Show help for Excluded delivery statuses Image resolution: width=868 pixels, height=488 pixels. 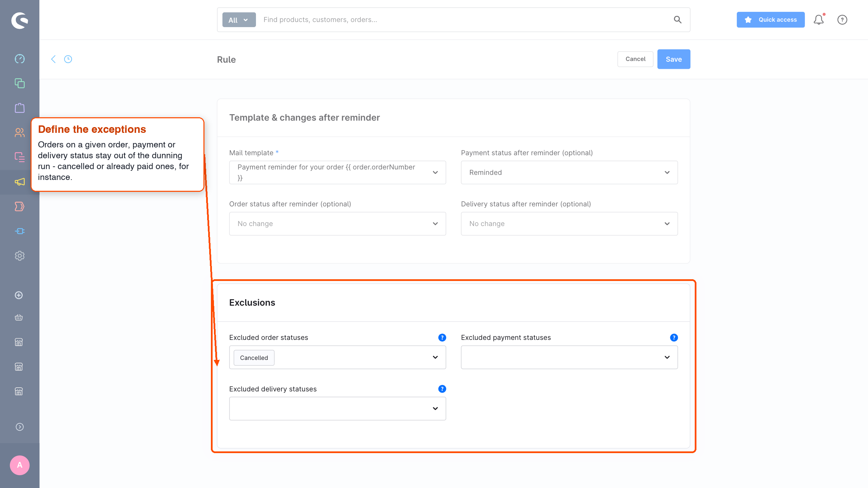pos(442,389)
